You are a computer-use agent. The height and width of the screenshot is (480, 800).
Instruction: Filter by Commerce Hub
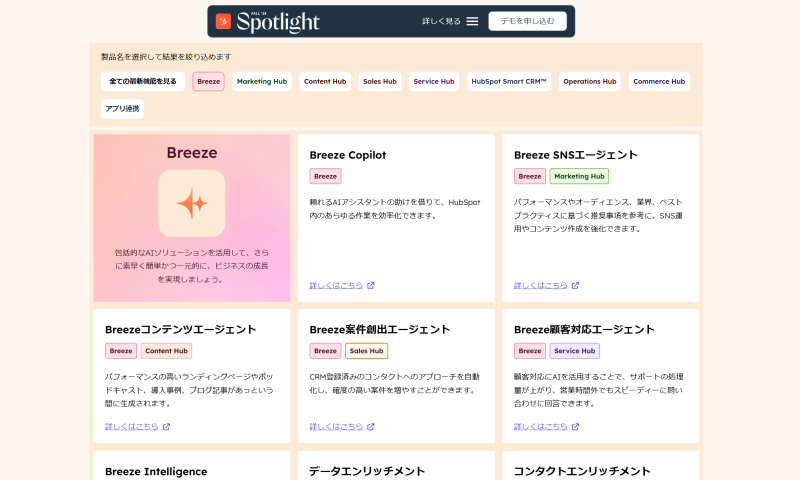659,82
